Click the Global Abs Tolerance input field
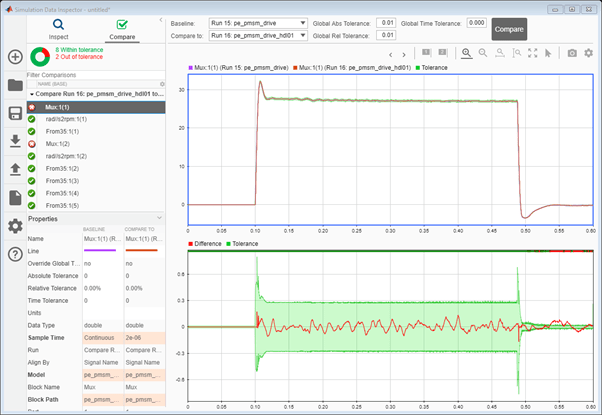 pyautogui.click(x=385, y=22)
